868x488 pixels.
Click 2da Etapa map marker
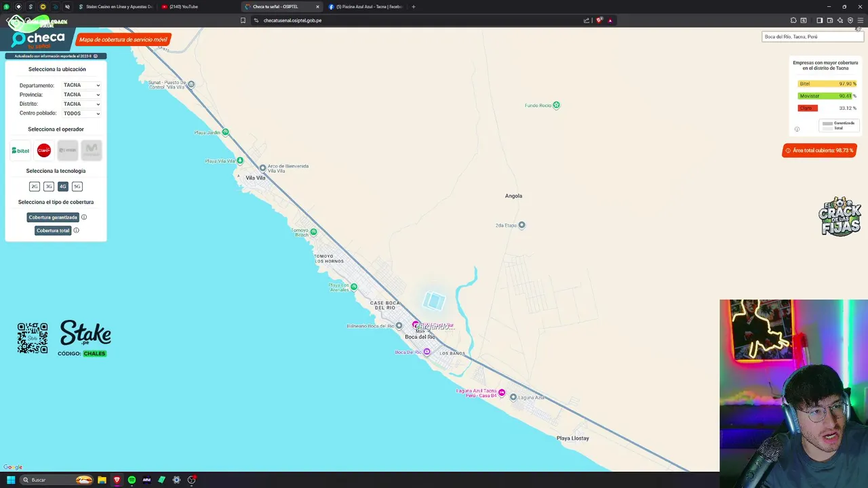pos(521,225)
